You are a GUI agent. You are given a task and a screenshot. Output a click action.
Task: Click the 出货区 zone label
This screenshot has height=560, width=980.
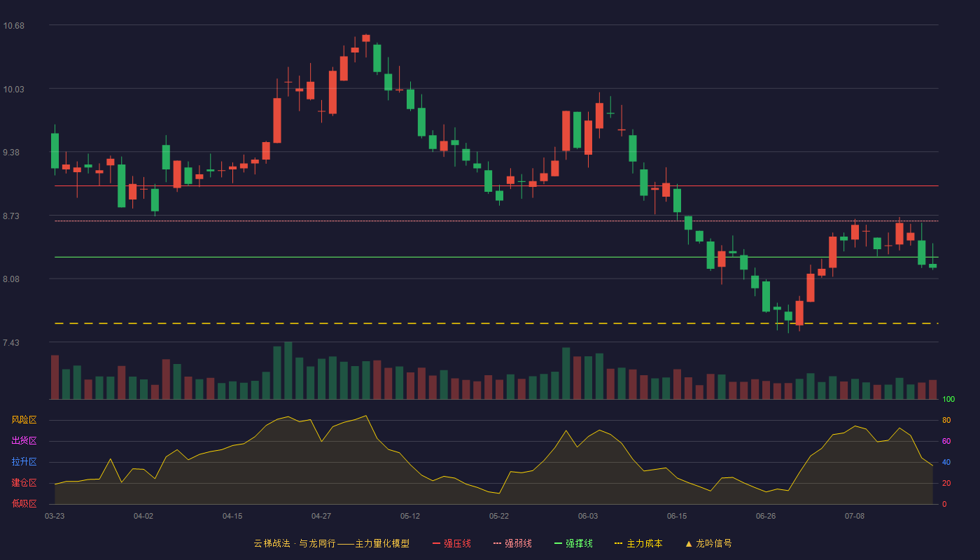(x=24, y=441)
